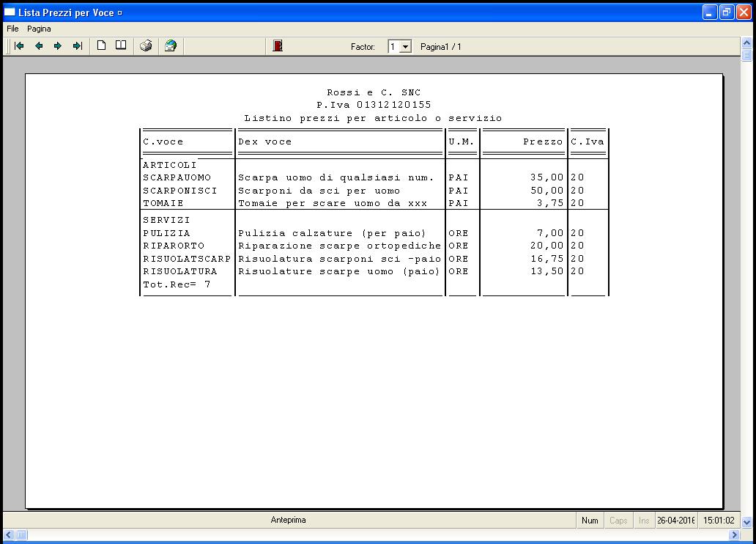Click the RISUOLATURA code cell

pyautogui.click(x=179, y=271)
